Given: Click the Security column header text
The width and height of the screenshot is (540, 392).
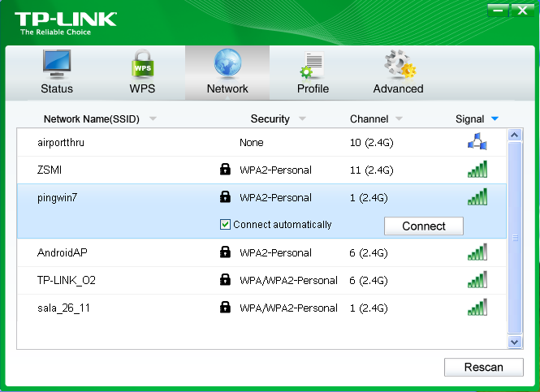Looking at the screenshot, I should pyautogui.click(x=270, y=118).
